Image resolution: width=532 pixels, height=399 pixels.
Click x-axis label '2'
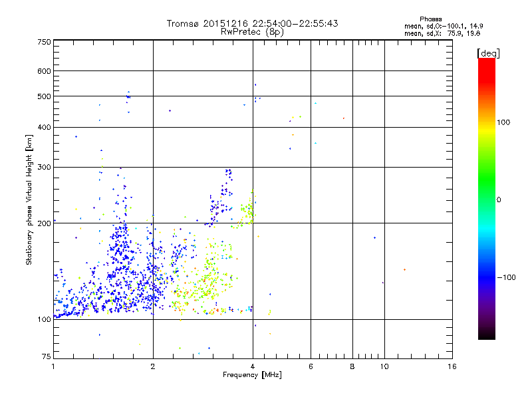coord(153,366)
